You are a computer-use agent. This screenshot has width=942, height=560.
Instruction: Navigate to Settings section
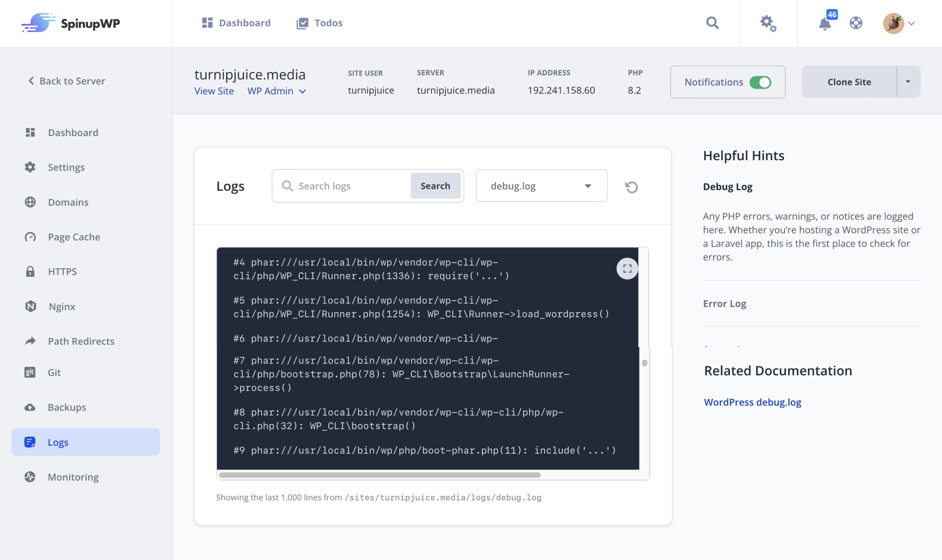coord(66,167)
